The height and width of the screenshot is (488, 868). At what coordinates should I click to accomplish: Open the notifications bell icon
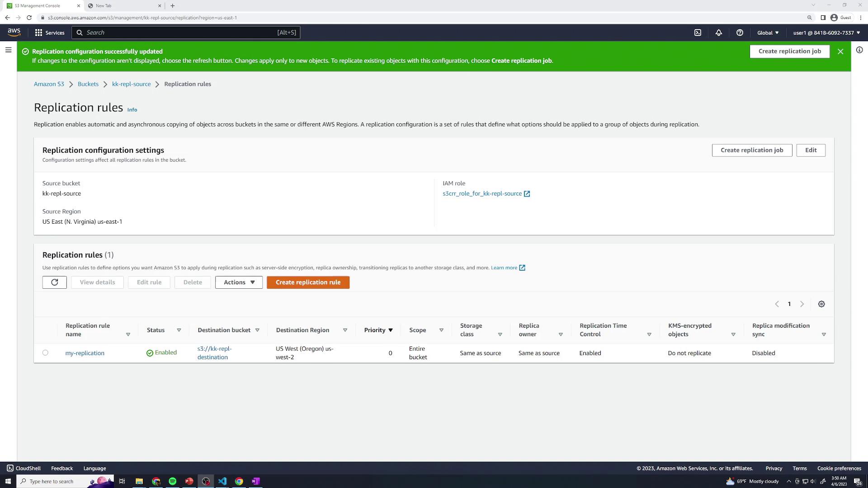point(718,33)
